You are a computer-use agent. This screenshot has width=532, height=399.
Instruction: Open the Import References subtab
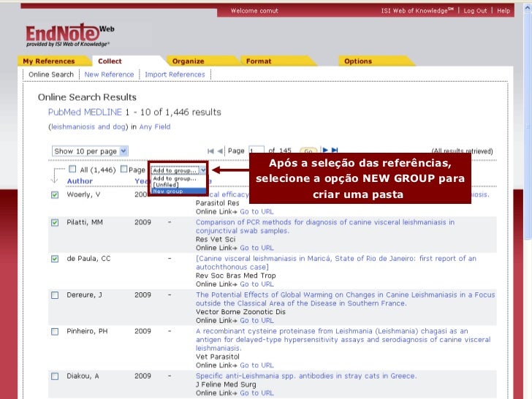click(x=175, y=75)
